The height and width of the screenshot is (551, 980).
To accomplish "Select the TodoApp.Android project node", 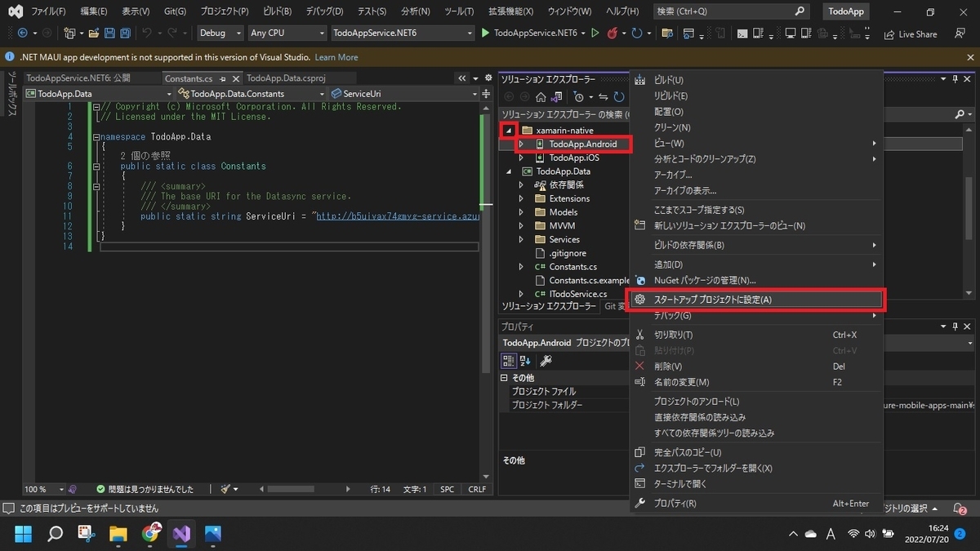I will [x=582, y=144].
